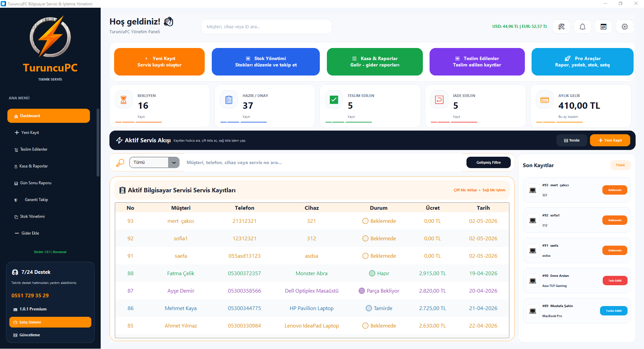The height and width of the screenshot is (349, 644).
Task: Open the notifications bell icon
Action: [583, 27]
